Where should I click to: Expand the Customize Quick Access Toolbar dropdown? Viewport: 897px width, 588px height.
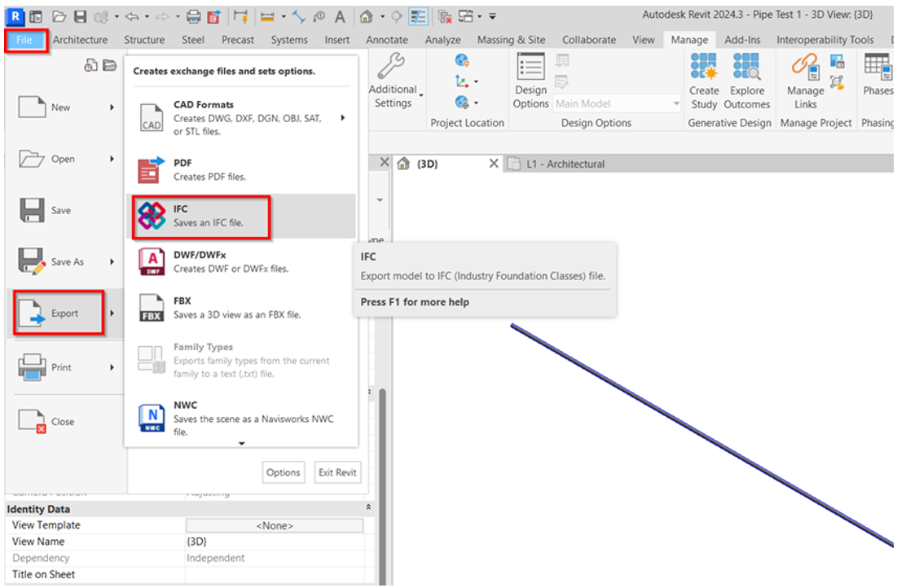coord(493,16)
